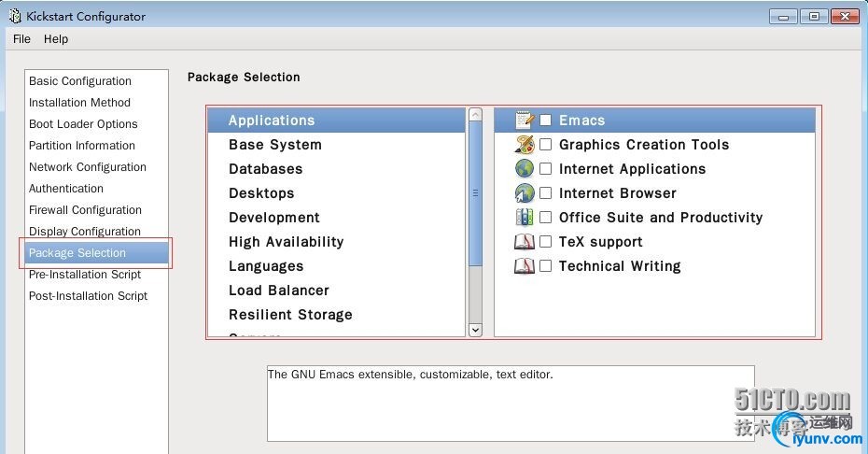Enable Office Suite and Productivity checkbox
The height and width of the screenshot is (454, 868).
[x=546, y=218]
